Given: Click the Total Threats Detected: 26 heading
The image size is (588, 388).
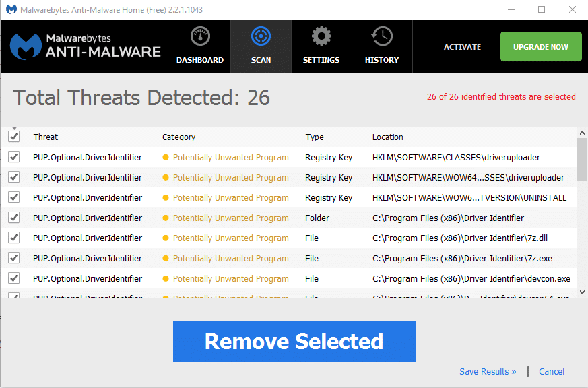Looking at the screenshot, I should (141, 98).
